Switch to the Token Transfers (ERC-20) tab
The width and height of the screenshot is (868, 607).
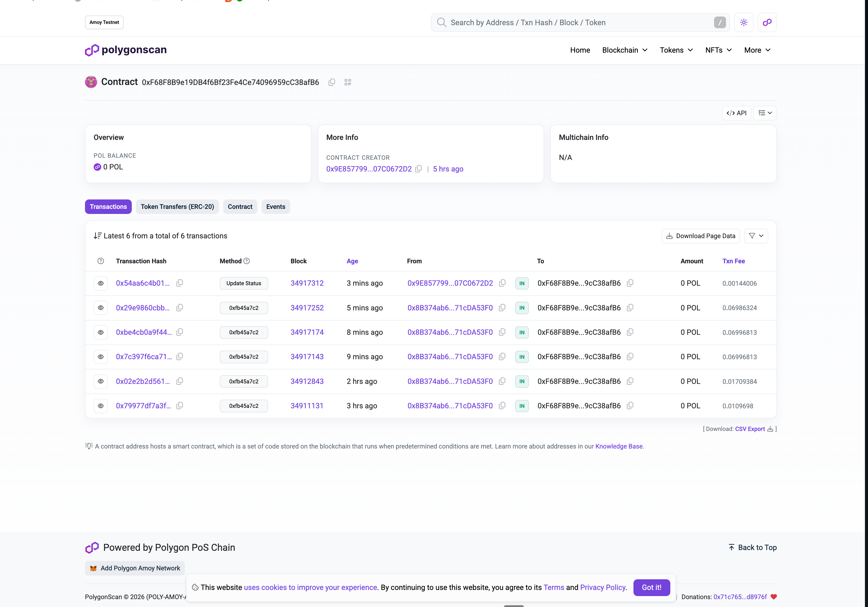tap(177, 207)
